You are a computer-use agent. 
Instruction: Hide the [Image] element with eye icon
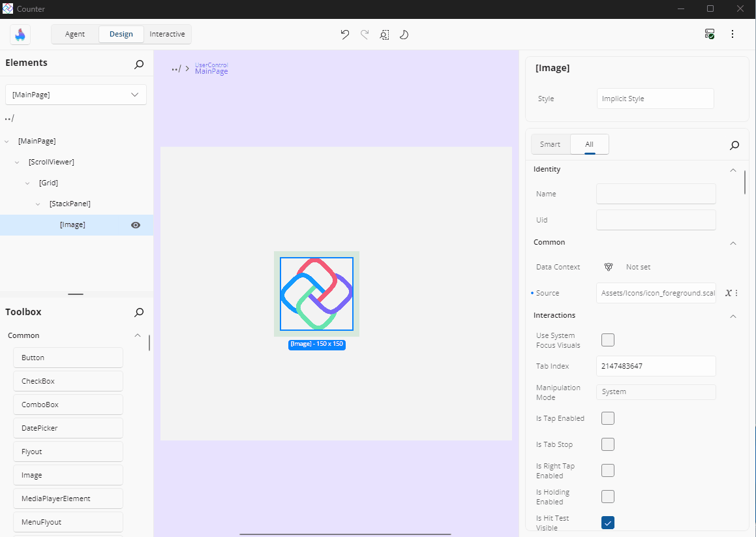[136, 225]
